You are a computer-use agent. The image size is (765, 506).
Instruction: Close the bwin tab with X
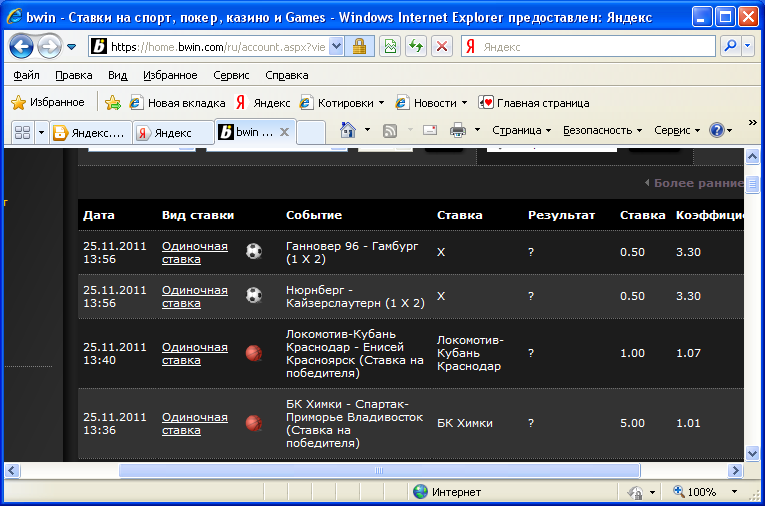point(285,132)
